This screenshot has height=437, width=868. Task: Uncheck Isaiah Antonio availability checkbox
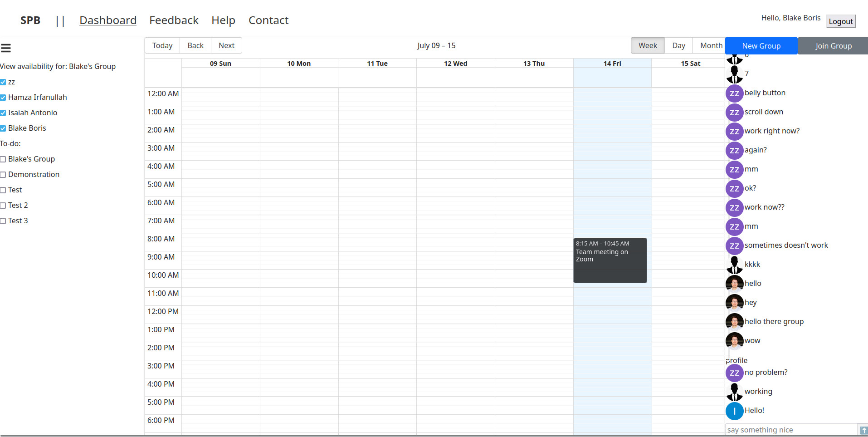click(x=3, y=113)
